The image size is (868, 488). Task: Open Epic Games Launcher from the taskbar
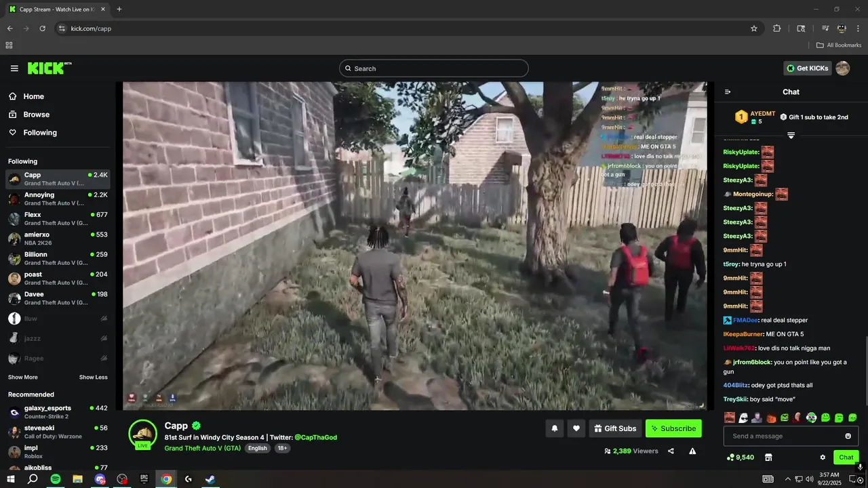[x=144, y=479]
